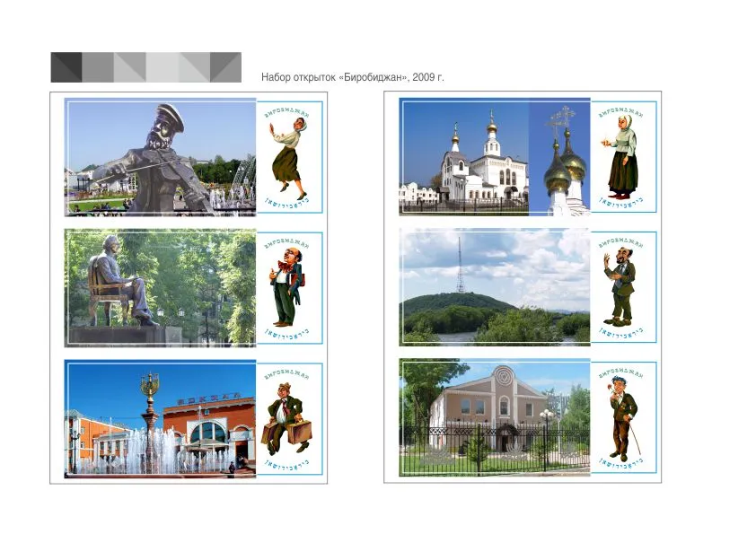Screen dimensions: 756x534
Task: Click the gray triangle pattern banner
Action: (x=146, y=67)
